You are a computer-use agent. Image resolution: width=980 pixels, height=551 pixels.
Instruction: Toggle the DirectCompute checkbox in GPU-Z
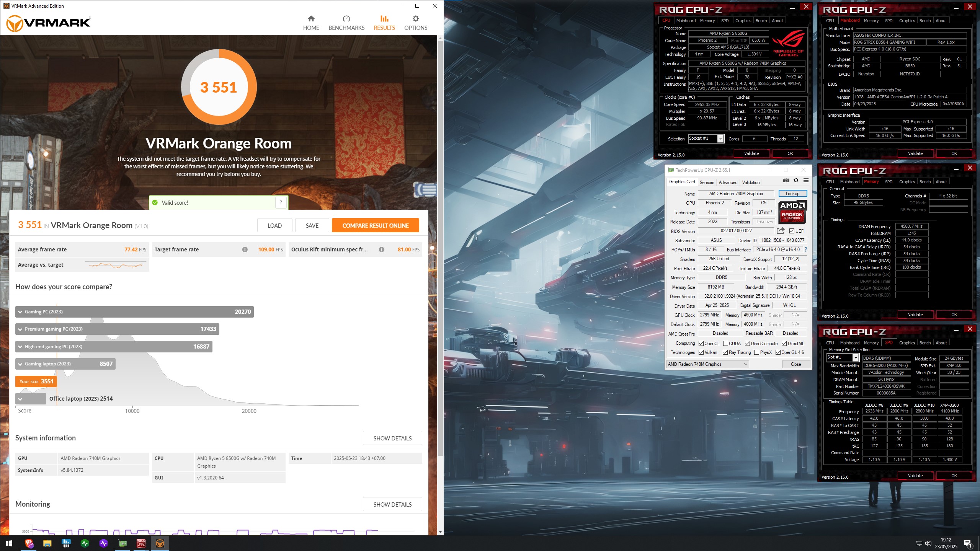pos(747,343)
